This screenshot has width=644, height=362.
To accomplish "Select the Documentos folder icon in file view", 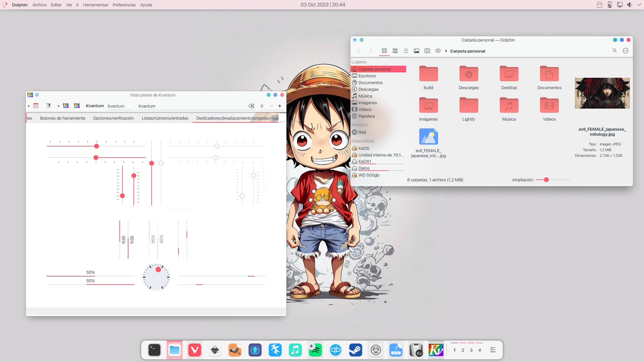I will pos(549,73).
